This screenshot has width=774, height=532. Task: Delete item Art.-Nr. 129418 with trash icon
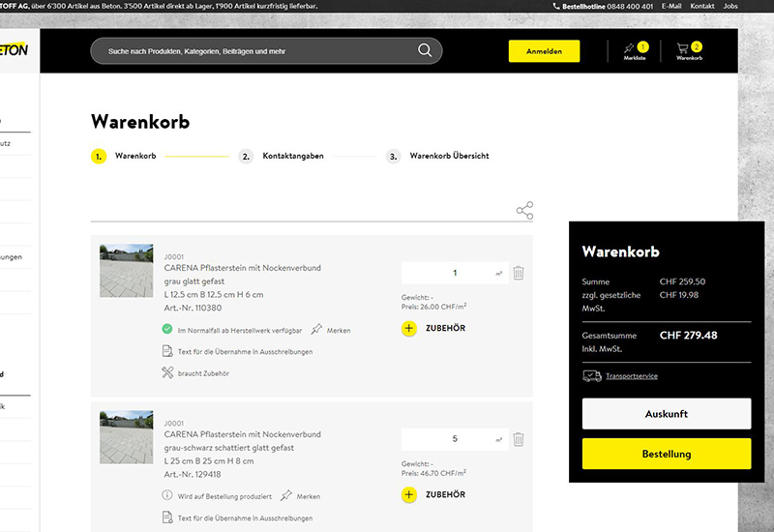click(x=519, y=439)
